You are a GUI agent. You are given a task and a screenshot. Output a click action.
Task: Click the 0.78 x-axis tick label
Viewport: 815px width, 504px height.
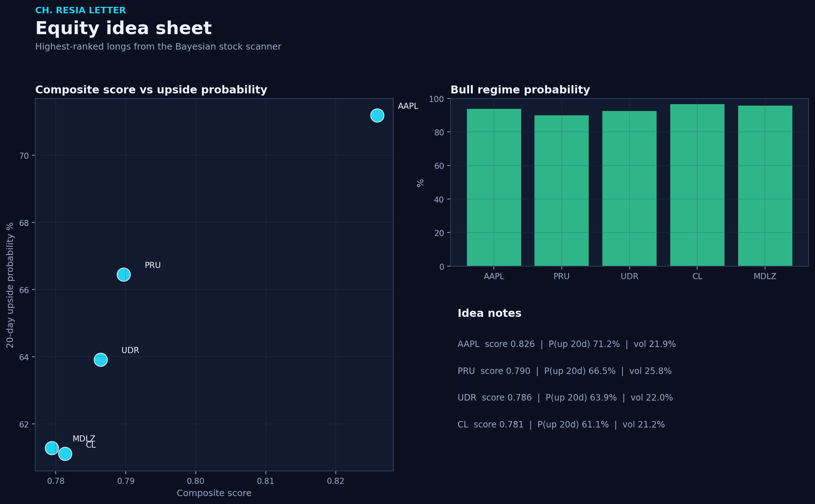tap(56, 481)
